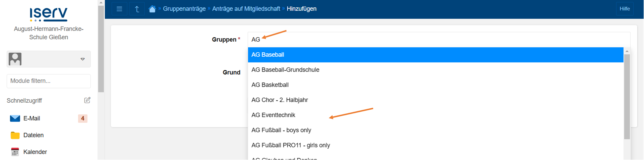Image resolution: width=644 pixels, height=160 pixels.
Task: Click the E-Mail unread count badge
Action: [x=82, y=118]
